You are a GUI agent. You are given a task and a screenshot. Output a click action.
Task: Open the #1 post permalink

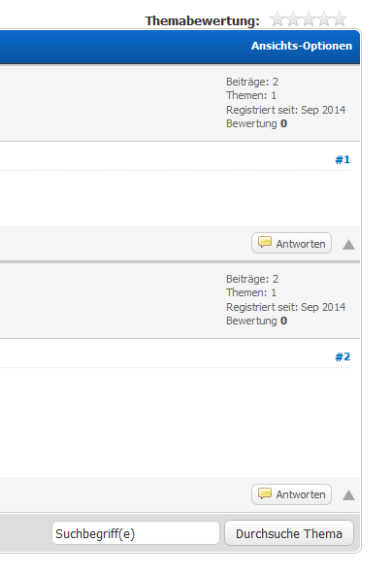(x=343, y=159)
